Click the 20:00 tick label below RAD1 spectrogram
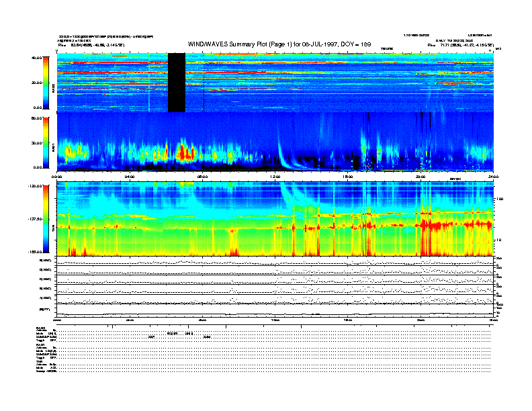Screen dimensions: 532x411 [420, 177]
